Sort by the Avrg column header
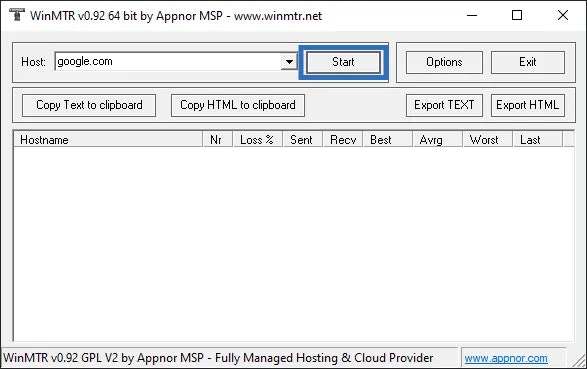The width and height of the screenshot is (587, 369). pos(438,140)
